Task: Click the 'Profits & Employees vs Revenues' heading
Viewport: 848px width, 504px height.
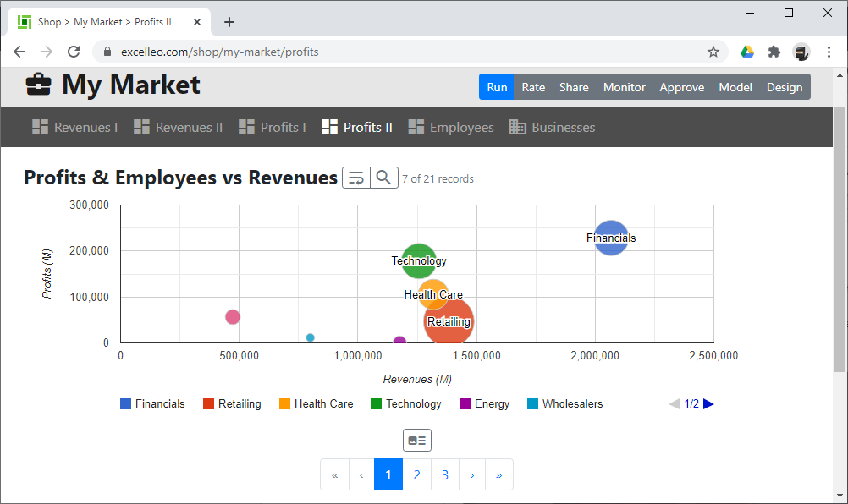Action: 180,178
